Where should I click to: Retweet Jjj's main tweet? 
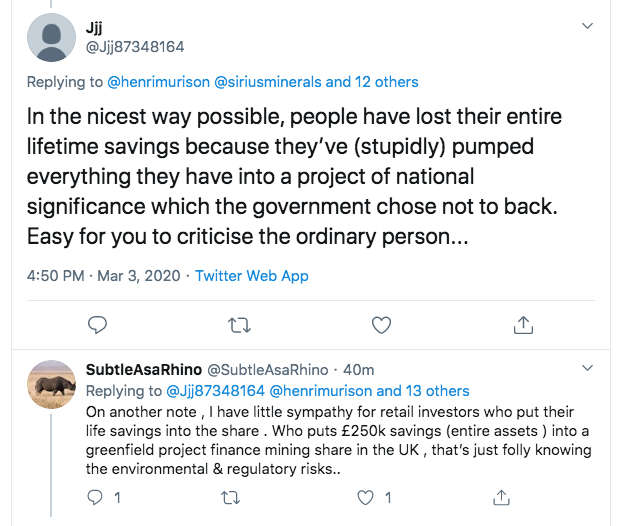tap(240, 324)
